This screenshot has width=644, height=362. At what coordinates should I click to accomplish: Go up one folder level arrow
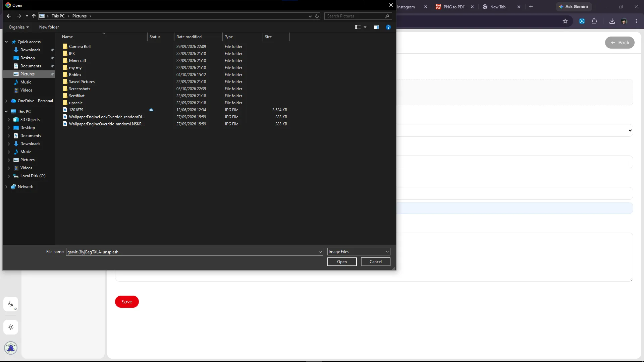pos(34,16)
